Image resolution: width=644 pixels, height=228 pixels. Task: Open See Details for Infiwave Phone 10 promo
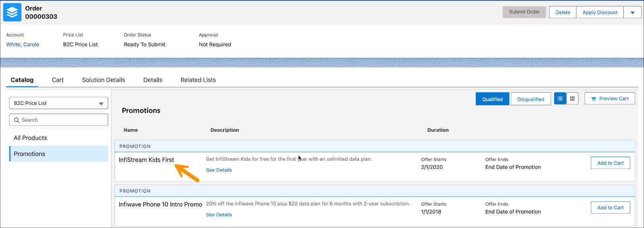click(x=219, y=215)
